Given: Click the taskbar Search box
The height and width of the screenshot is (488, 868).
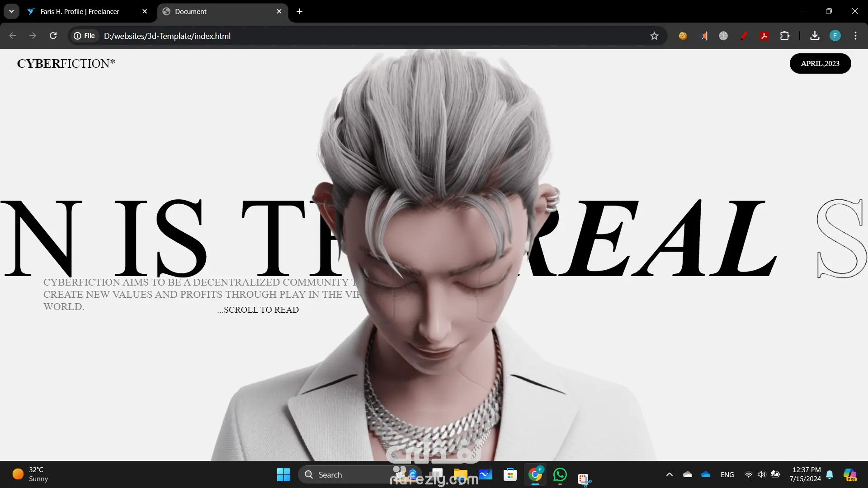Looking at the screenshot, I should 344,474.
